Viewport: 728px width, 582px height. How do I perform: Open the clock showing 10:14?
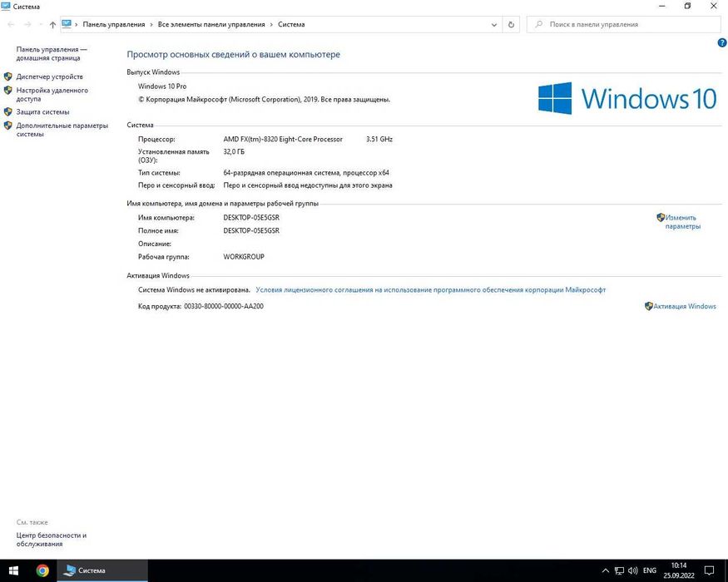(678, 570)
